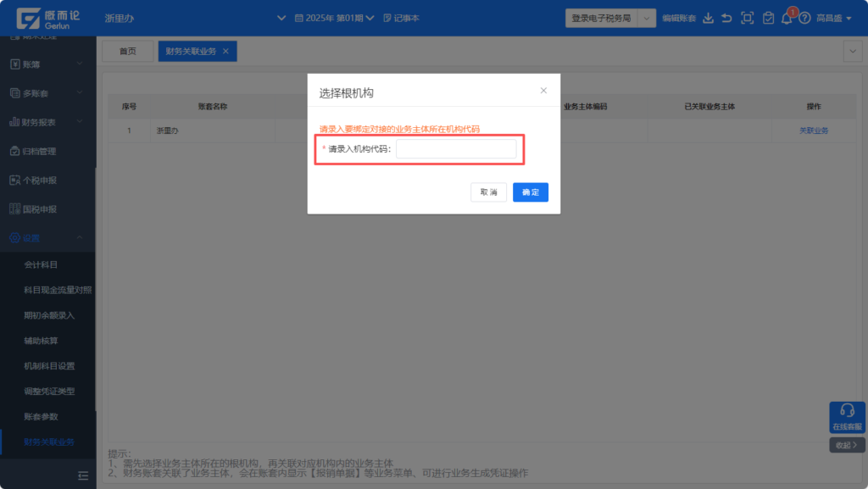Viewport: 868px width, 489px height.
Task: Select 会计科目 in the settings submenu
Action: tap(41, 264)
